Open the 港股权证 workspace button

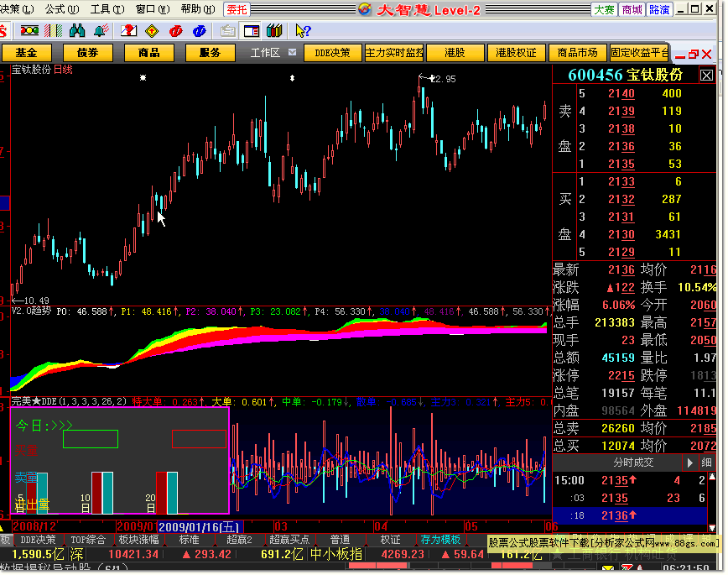pos(516,53)
